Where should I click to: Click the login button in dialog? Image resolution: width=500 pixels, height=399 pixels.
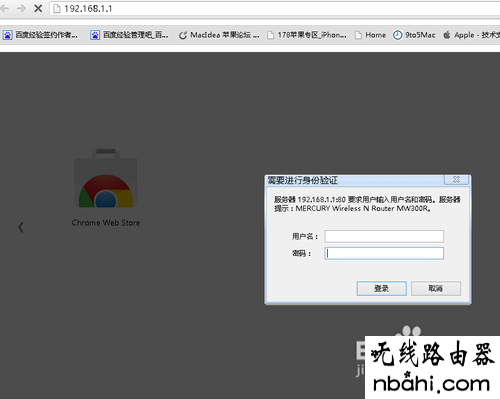point(382,288)
